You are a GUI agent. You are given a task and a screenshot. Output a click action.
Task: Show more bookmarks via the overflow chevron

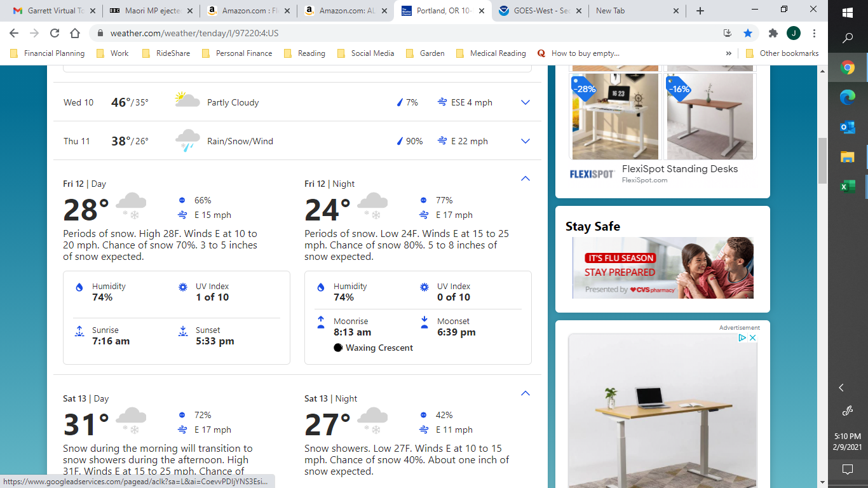[x=728, y=53]
